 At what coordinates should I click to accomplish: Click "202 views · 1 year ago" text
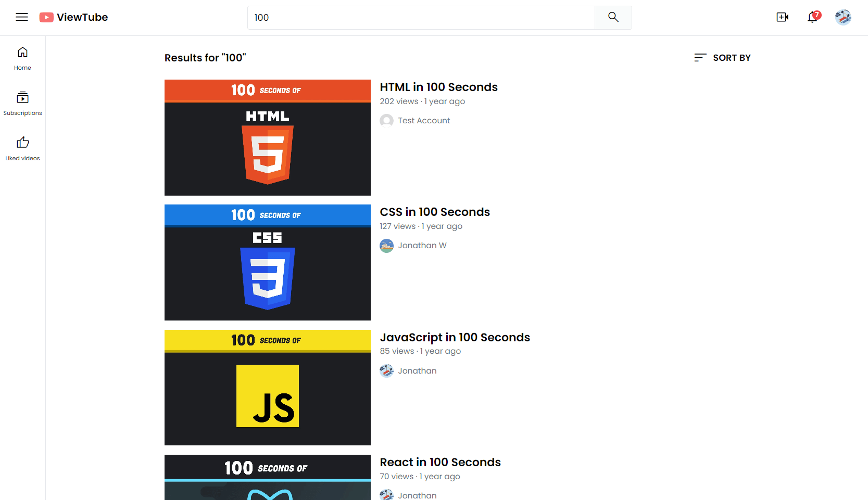pos(422,101)
